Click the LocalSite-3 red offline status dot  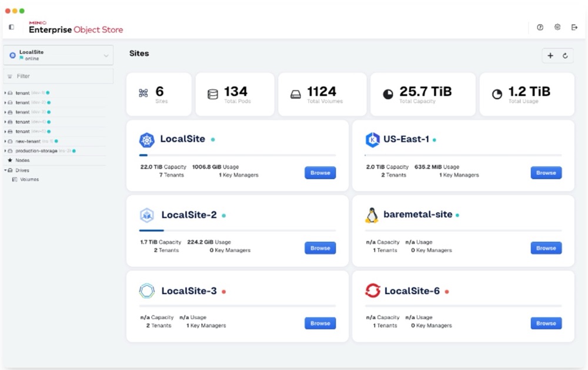[x=224, y=291]
